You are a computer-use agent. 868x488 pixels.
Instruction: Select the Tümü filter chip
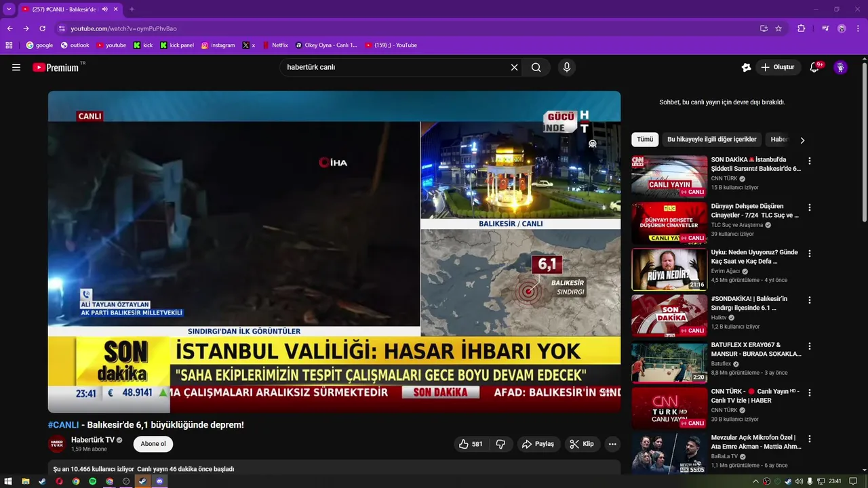645,140
